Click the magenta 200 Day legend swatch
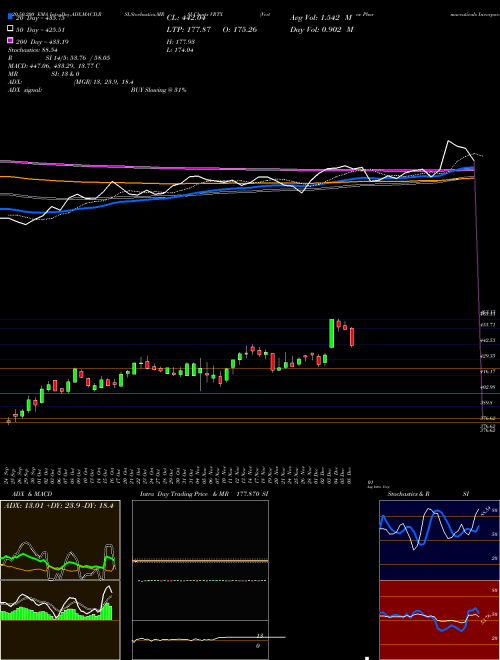The image size is (500, 660). point(10,41)
